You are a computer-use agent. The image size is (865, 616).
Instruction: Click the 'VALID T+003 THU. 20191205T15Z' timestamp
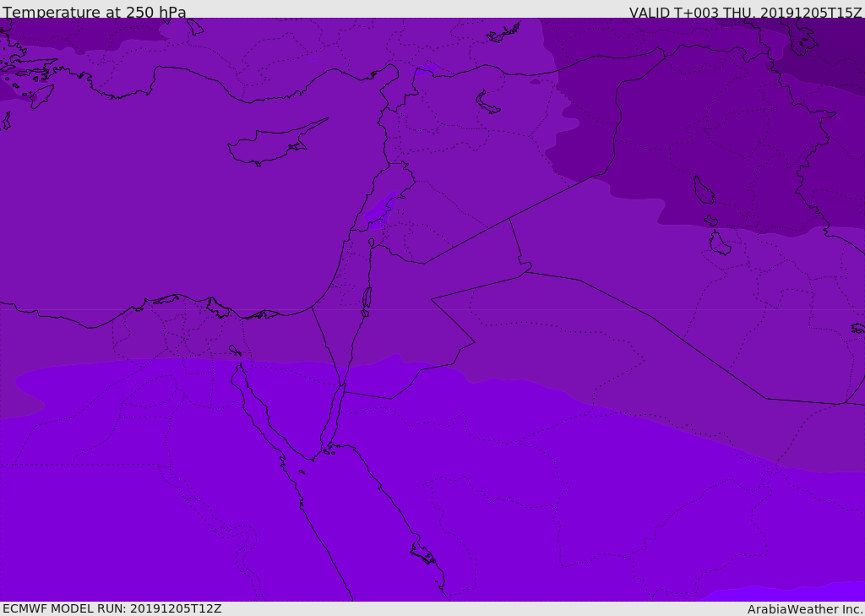745,13
